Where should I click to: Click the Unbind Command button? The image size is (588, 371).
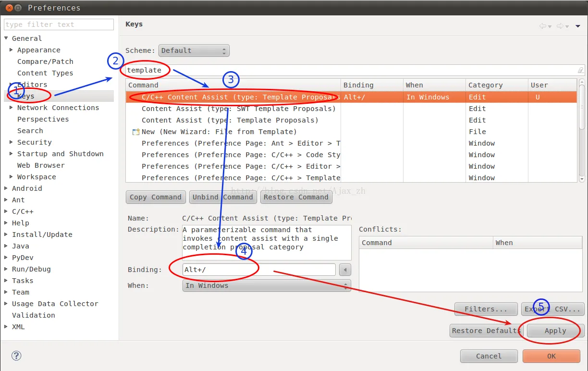tap(223, 197)
